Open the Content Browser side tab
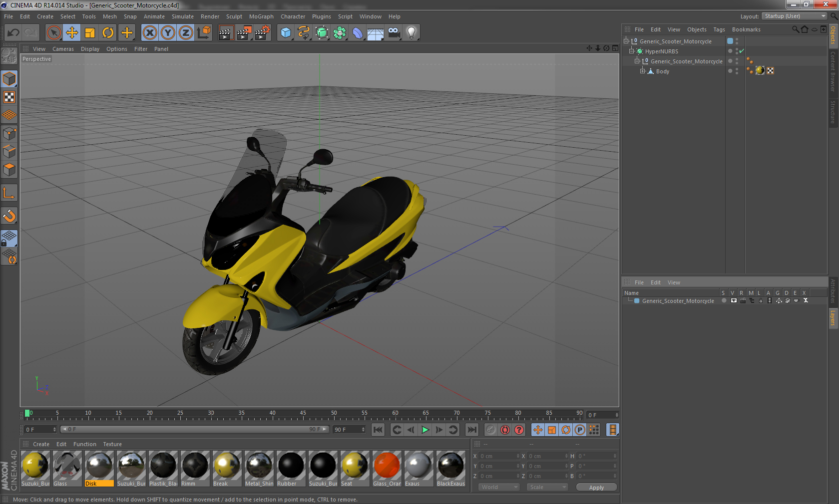The width and height of the screenshot is (839, 504). pyautogui.click(x=833, y=71)
